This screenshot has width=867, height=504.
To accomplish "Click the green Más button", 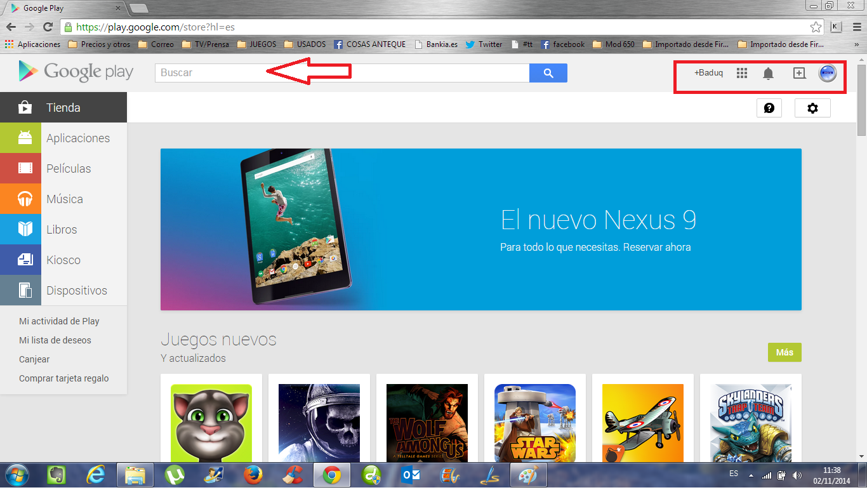I will click(x=784, y=352).
